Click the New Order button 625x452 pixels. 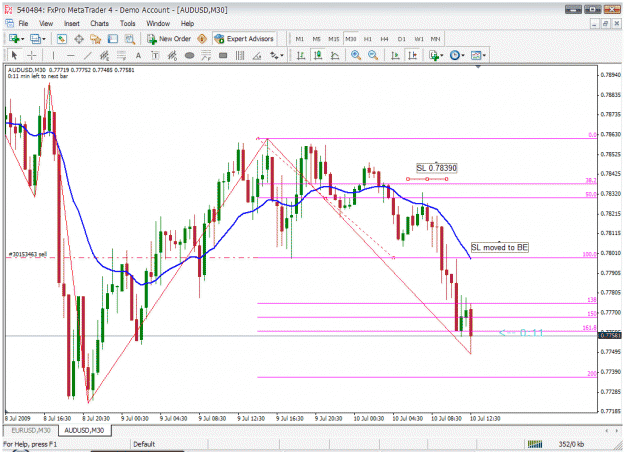tap(169, 39)
